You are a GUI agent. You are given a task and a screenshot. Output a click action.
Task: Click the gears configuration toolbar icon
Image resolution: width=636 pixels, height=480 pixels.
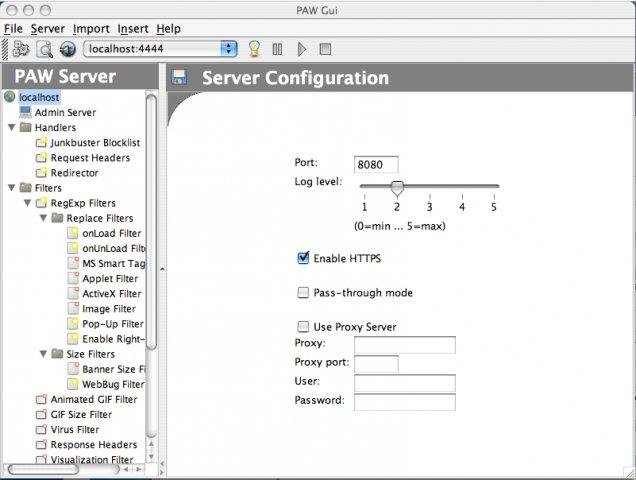coord(21,49)
